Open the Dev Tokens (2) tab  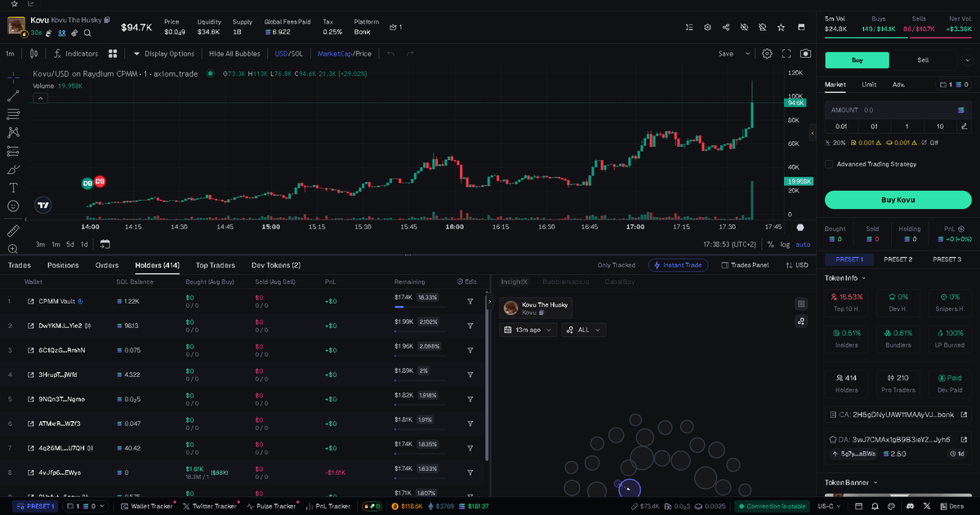click(x=276, y=265)
